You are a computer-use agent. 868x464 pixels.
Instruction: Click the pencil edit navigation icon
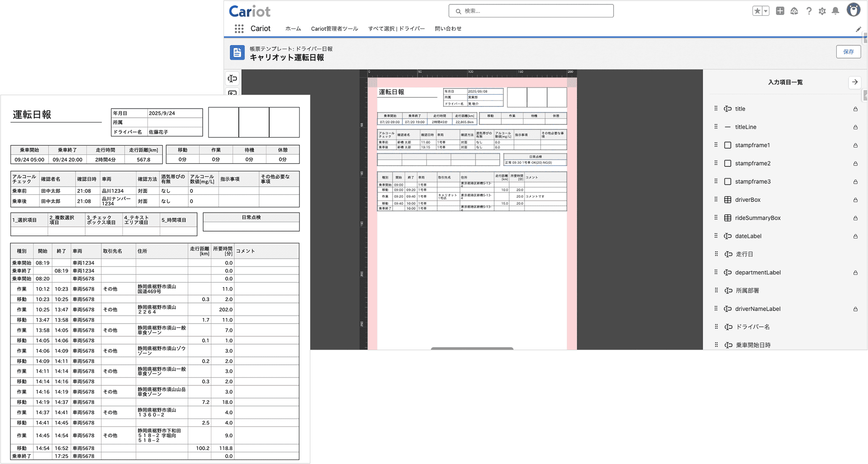(x=858, y=30)
